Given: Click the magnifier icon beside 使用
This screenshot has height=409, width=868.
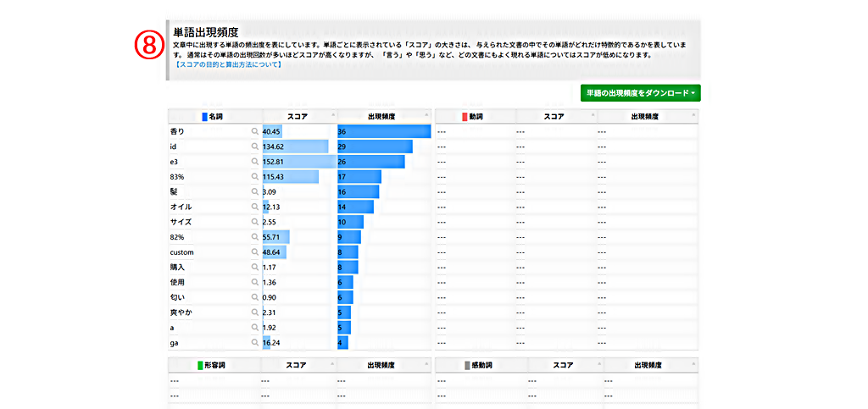Looking at the screenshot, I should 254,283.
